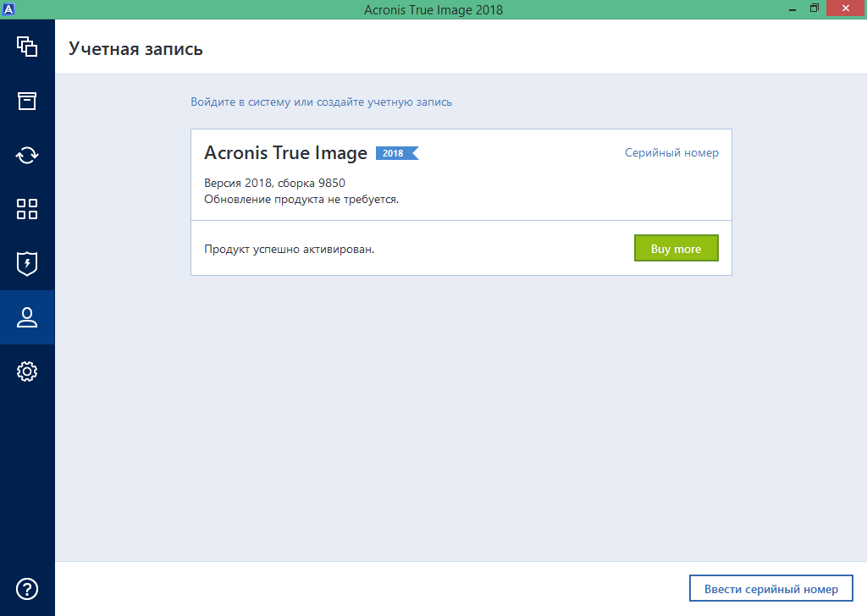Open the Серийный номер link
Screen dimensions: 867x616
671,153
